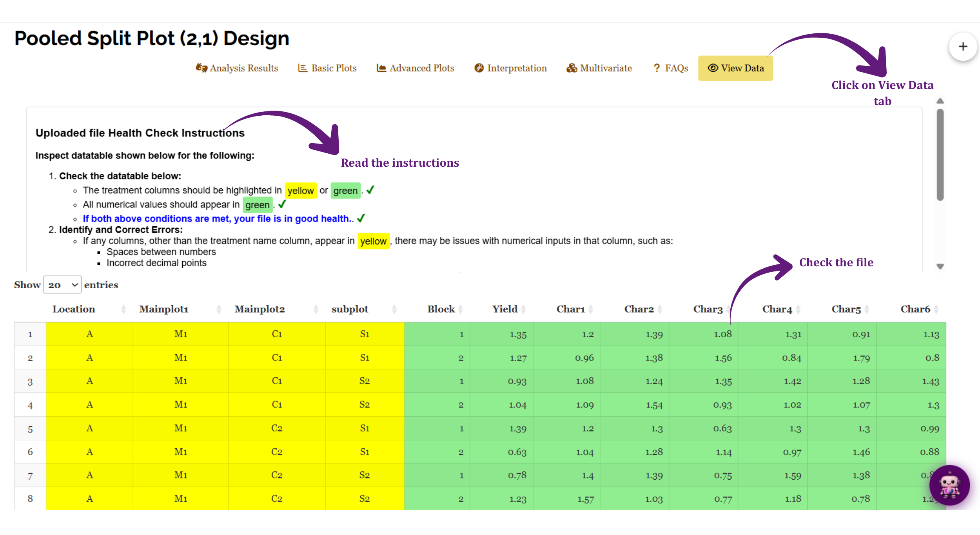Image resolution: width=980 pixels, height=535 pixels.
Task: Click the Char3 value 1.56 in row 2
Action: pos(723,358)
